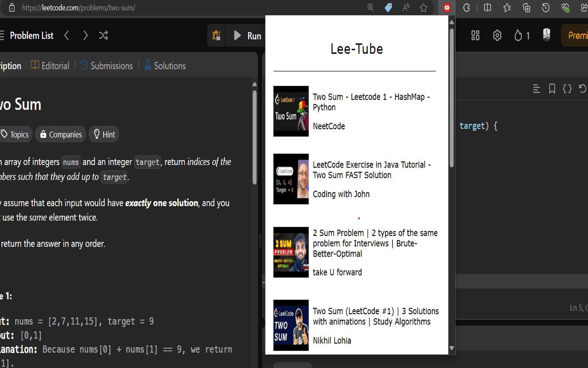Open the browser History icon
The image size is (588, 368).
click(546, 8)
